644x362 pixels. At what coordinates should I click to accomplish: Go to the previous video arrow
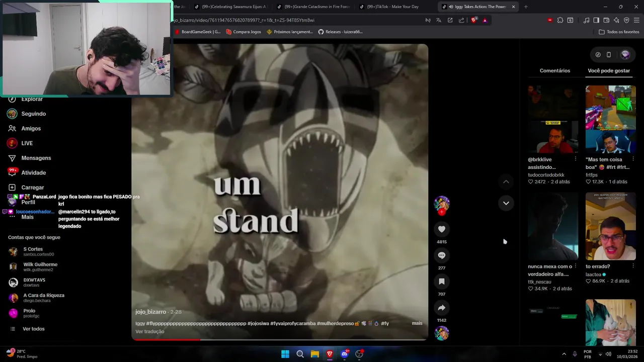(x=506, y=182)
